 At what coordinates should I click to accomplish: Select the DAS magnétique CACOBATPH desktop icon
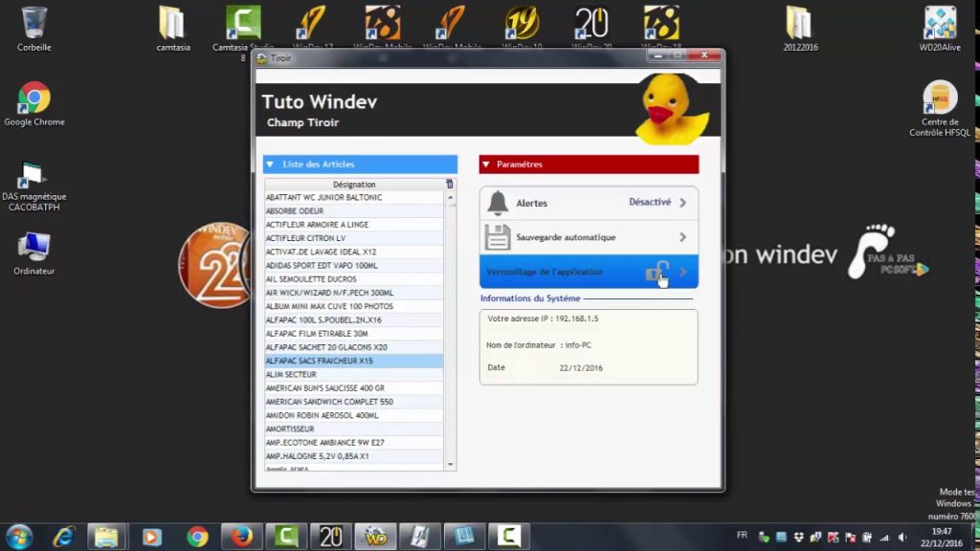(x=33, y=187)
